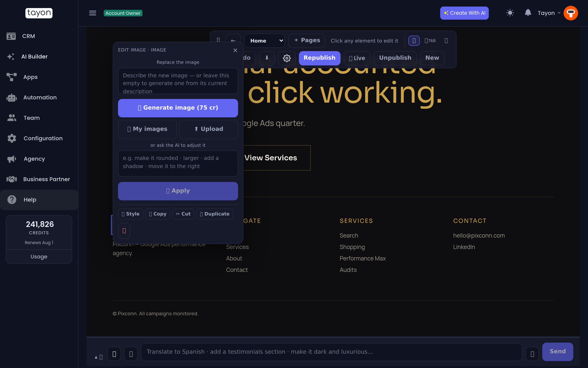Click the orange user avatar
The width and height of the screenshot is (588, 368).
click(x=571, y=13)
